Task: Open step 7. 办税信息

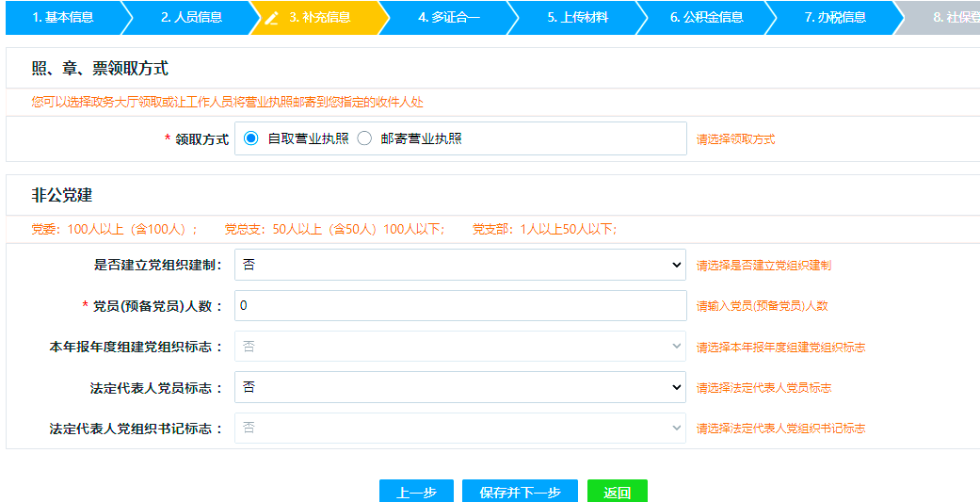Action: click(835, 17)
